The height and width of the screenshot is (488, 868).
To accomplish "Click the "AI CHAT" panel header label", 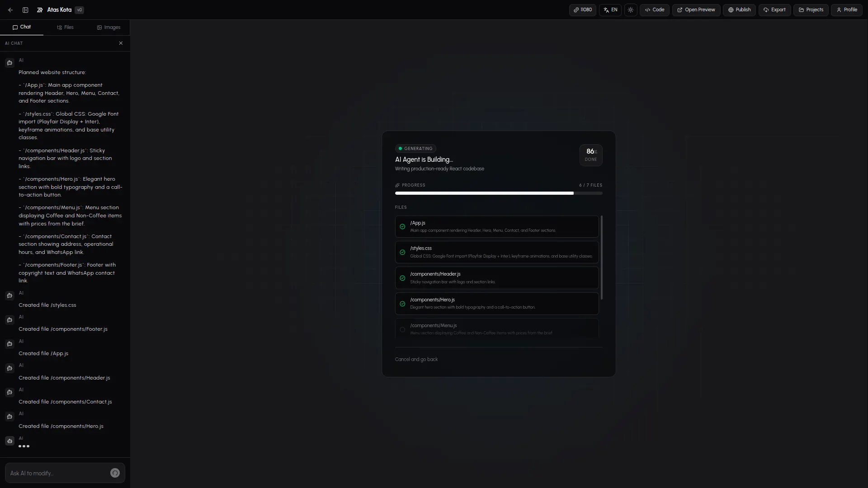I will (14, 43).
